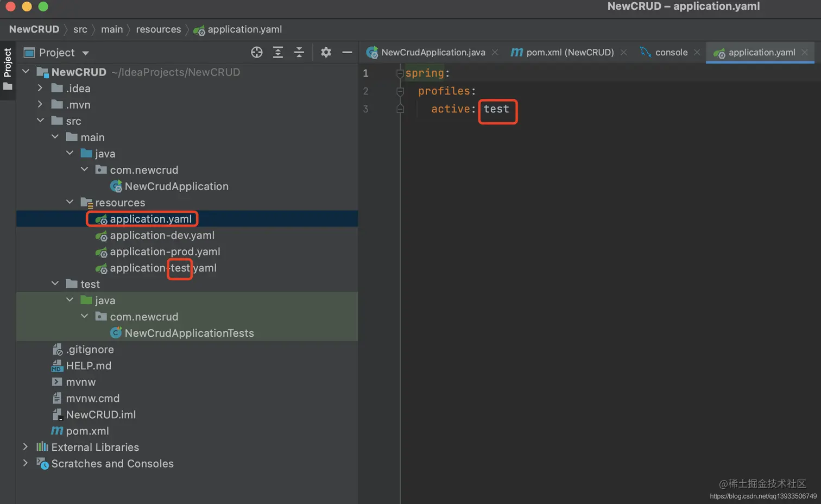Viewport: 821px width, 504px height.
Task: Select application-test.yaml file
Action: click(163, 268)
